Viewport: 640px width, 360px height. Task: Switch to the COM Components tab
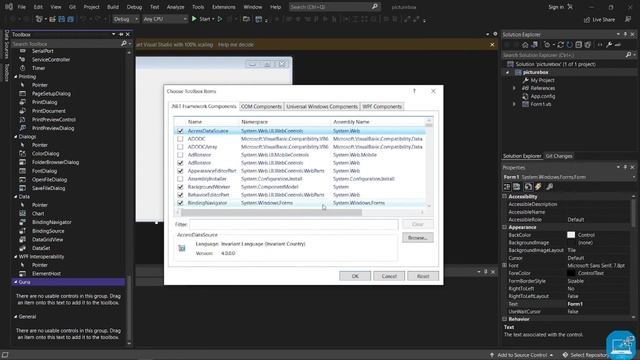pos(261,107)
